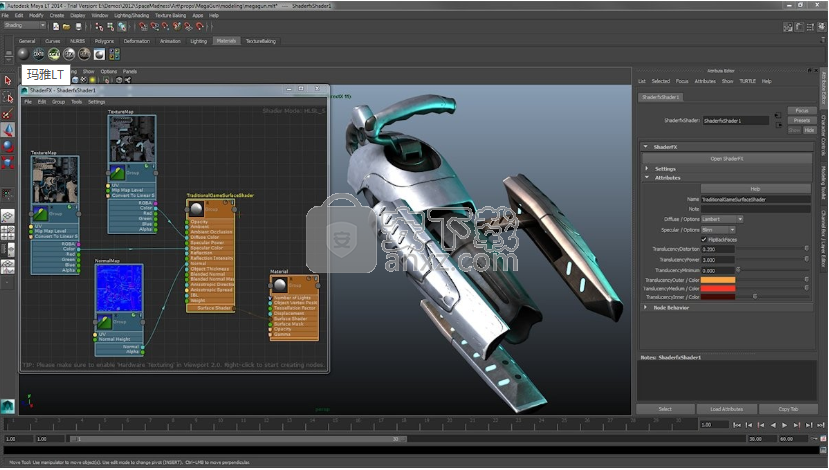The width and height of the screenshot is (829, 470).
Task: Click the new scene icon
Action: 57,25
